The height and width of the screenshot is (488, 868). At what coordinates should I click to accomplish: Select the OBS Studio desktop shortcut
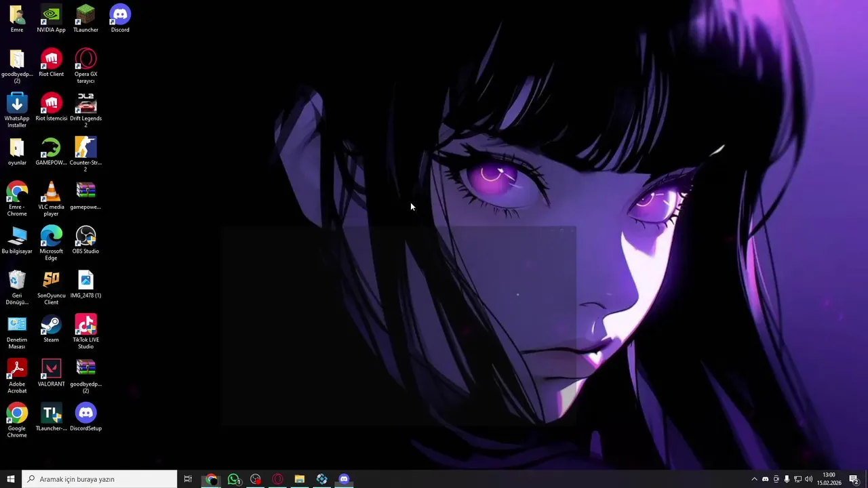click(85, 240)
